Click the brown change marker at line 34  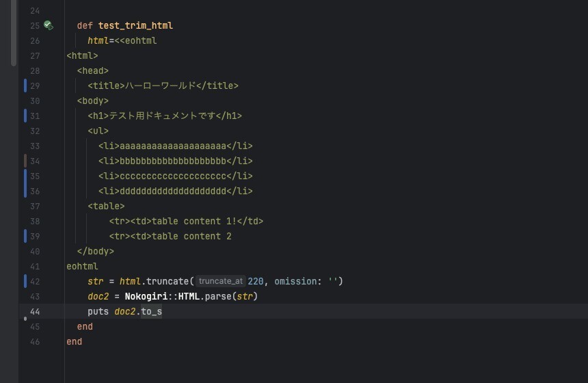click(25, 161)
